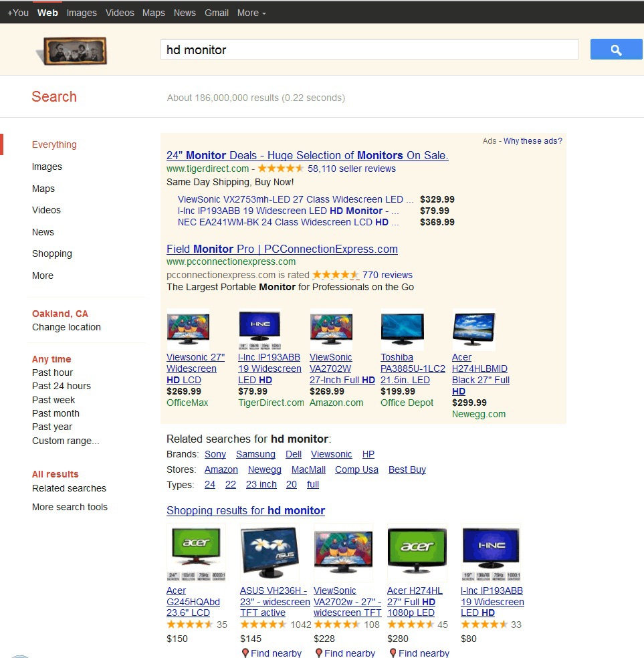The image size is (644, 658).
Task: Open the Viewsonic 27" Widescreen ad thumbnail
Action: coord(188,330)
